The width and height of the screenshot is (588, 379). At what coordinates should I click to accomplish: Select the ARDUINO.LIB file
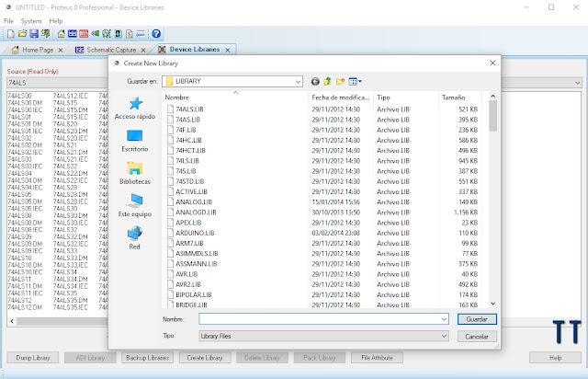[x=195, y=233]
